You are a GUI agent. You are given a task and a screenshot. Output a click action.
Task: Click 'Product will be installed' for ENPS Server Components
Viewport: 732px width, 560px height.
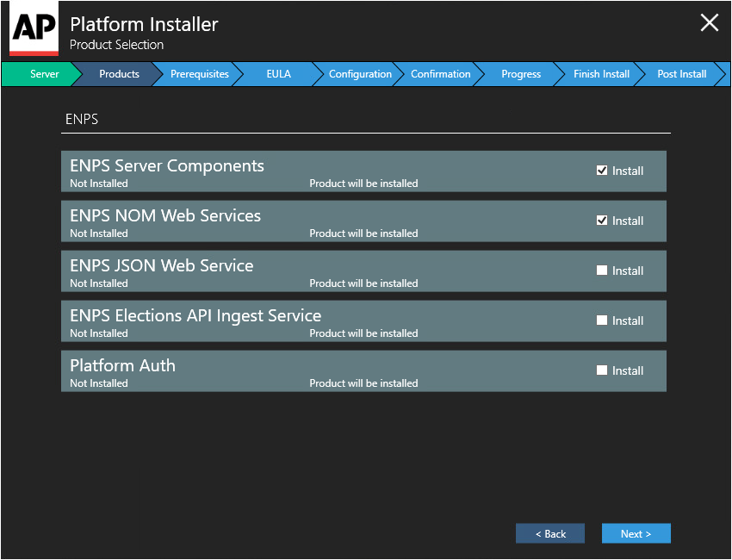(363, 184)
